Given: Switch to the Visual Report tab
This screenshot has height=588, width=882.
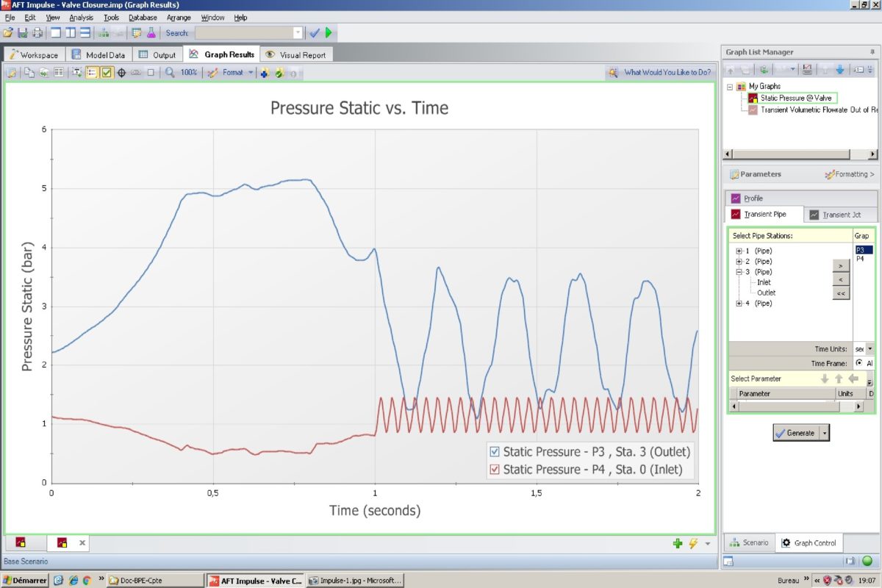Looking at the screenshot, I should point(296,54).
